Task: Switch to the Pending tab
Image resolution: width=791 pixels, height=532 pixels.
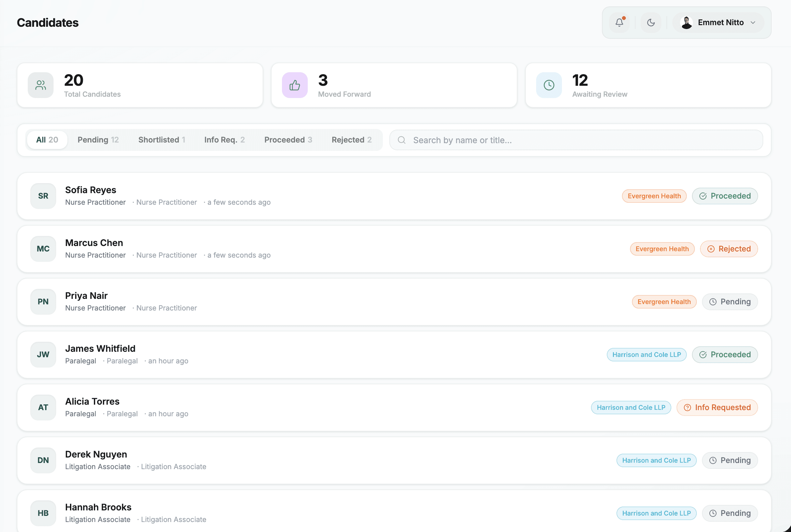Action: pyautogui.click(x=98, y=139)
